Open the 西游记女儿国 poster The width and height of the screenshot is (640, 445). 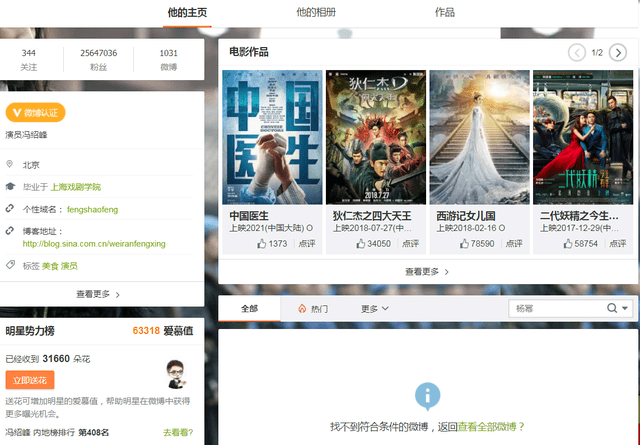point(480,137)
